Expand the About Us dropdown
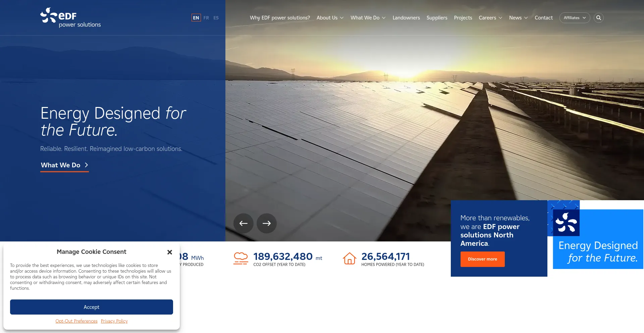Image resolution: width=644 pixels, height=333 pixels. click(330, 18)
